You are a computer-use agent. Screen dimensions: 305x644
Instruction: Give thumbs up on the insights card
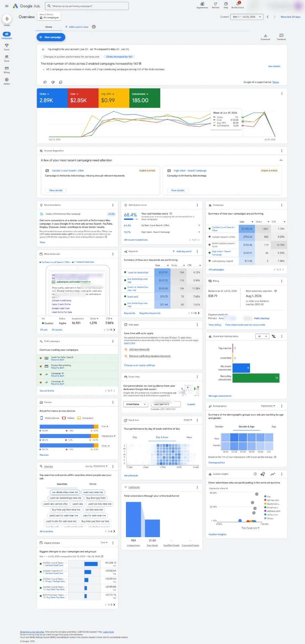(45, 82)
